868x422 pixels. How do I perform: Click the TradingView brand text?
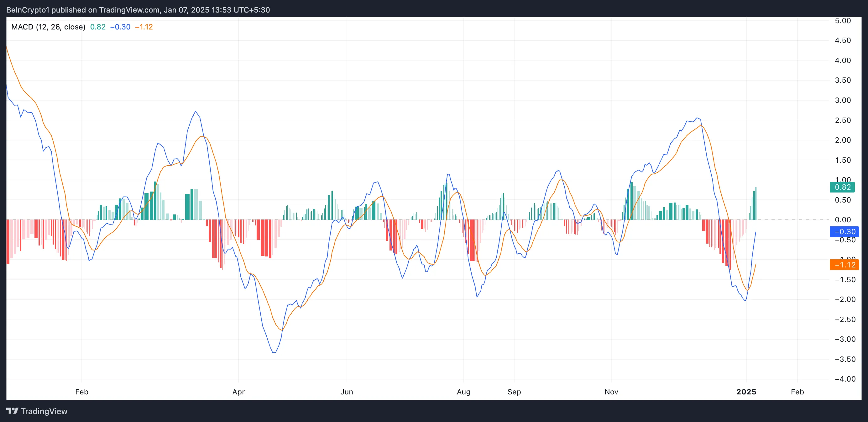click(44, 411)
